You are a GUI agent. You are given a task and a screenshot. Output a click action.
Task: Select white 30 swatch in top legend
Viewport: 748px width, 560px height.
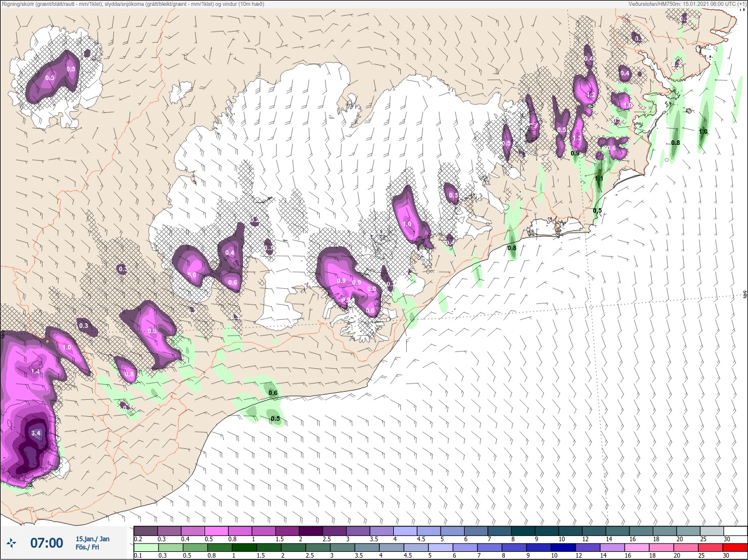735,531
